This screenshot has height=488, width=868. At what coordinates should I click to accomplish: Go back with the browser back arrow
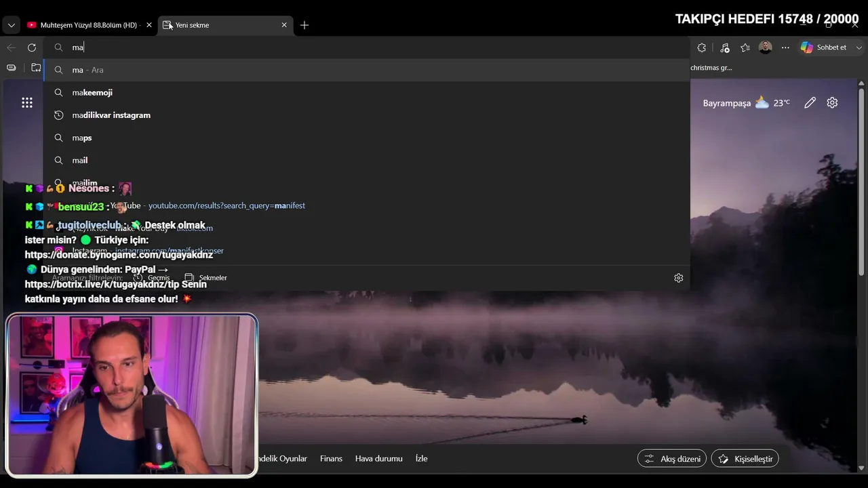[x=12, y=47]
